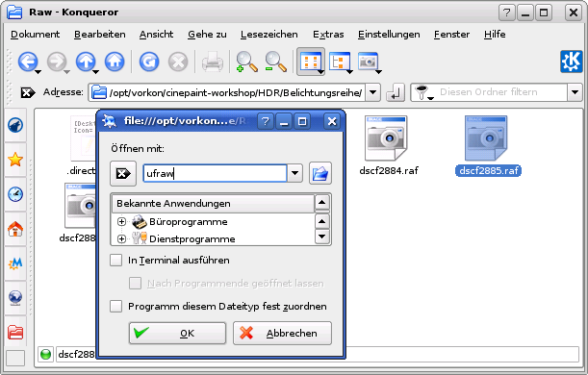This screenshot has width=588, height=375.
Task: Open the Lesezeichen menu
Action: point(269,35)
